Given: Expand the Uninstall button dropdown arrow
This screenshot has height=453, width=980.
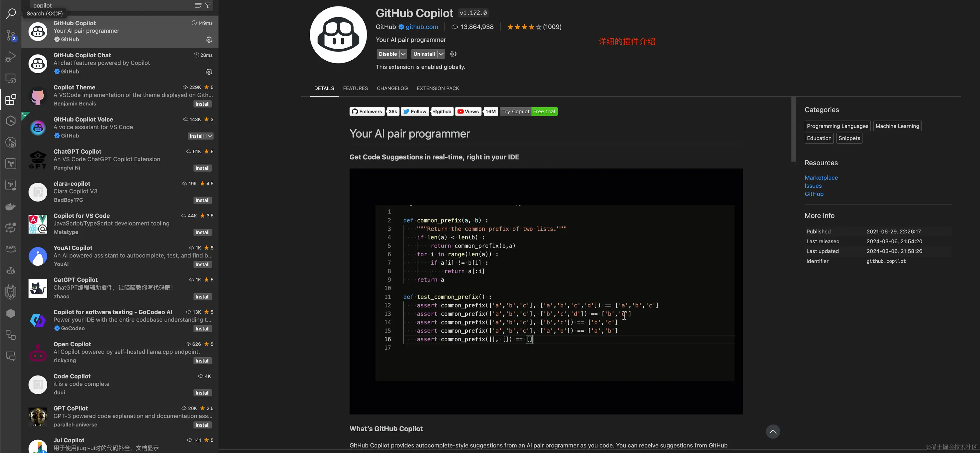Looking at the screenshot, I should tap(441, 54).
